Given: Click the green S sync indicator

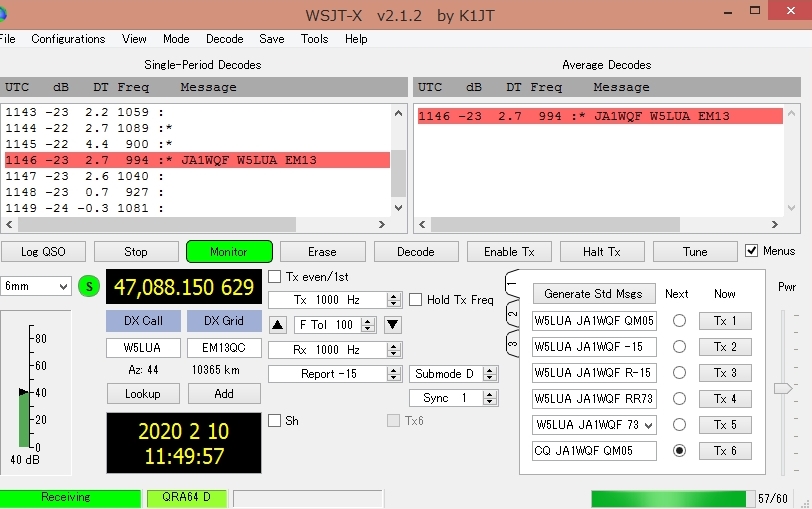Looking at the screenshot, I should coord(89,286).
